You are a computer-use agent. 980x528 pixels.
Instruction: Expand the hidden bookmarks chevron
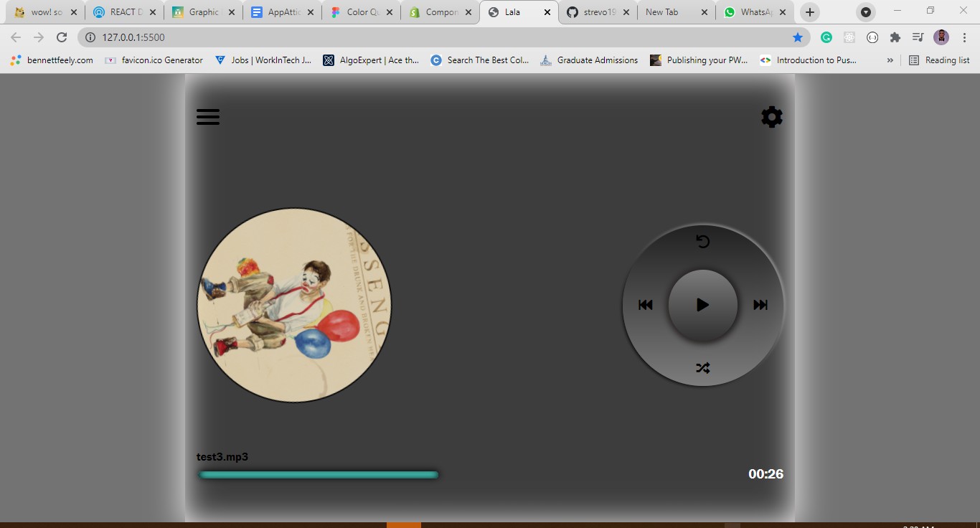(890, 60)
